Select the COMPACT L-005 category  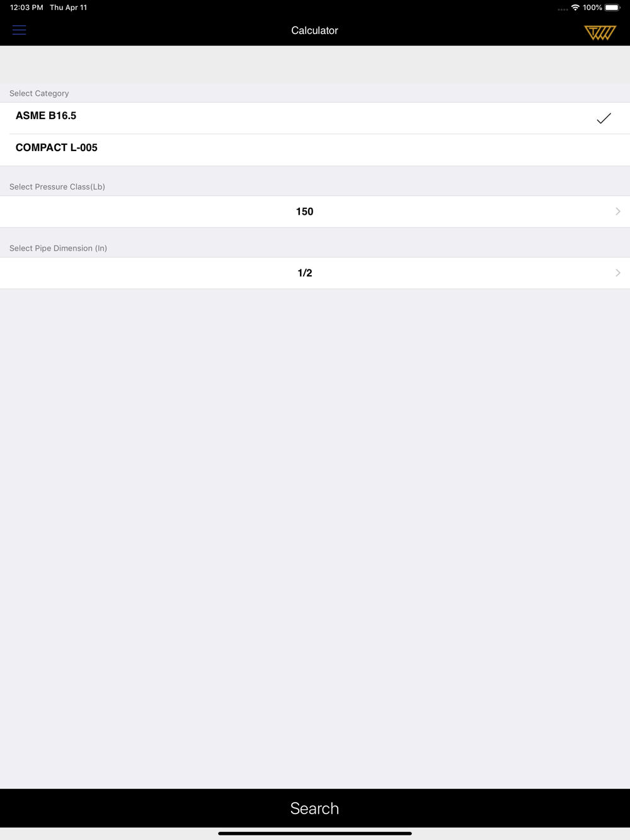pyautogui.click(x=315, y=150)
